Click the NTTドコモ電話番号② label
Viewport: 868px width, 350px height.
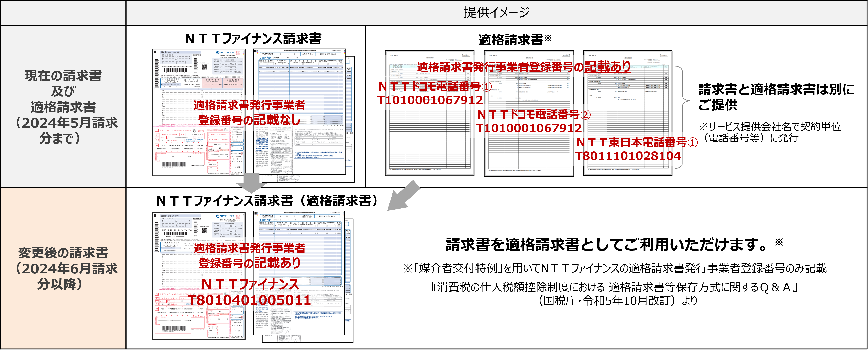click(x=534, y=115)
